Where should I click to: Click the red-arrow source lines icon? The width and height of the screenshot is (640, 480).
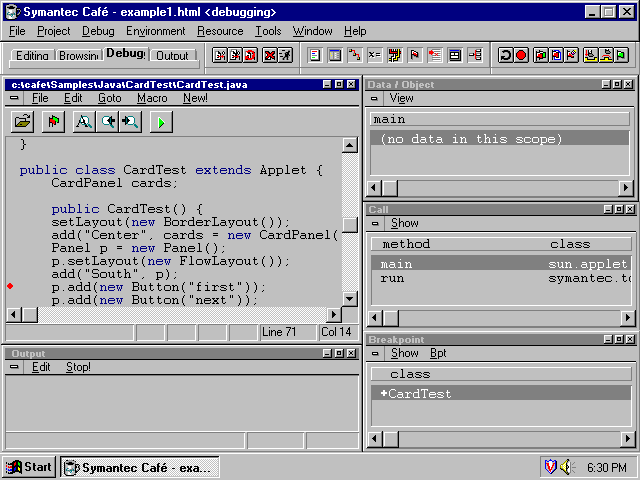pos(435,55)
